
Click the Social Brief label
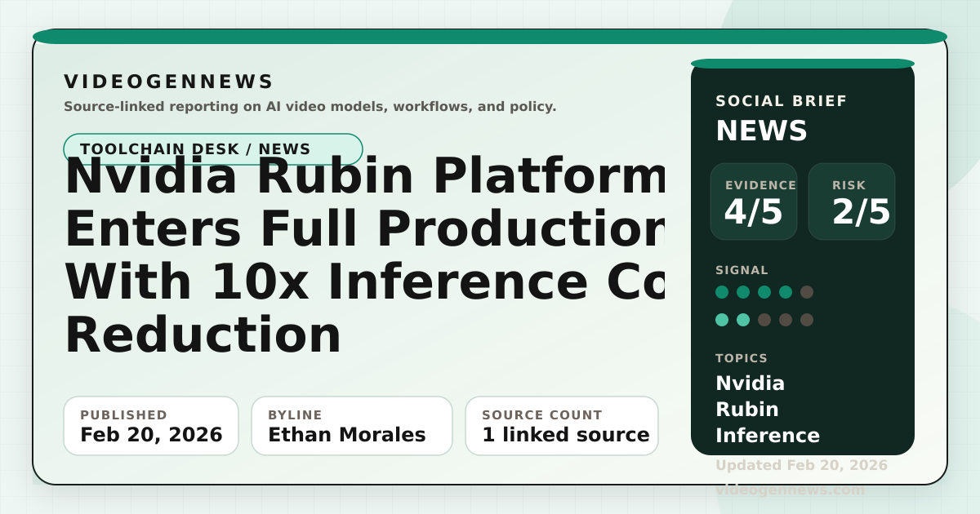point(782,101)
